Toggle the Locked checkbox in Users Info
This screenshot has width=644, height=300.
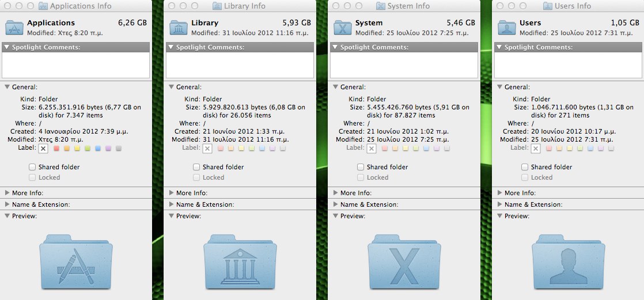525,178
